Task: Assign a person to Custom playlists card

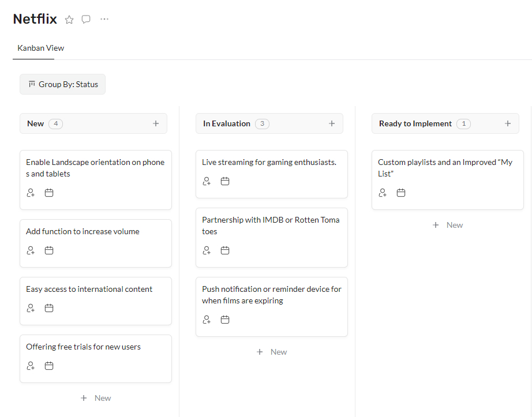Action: pyautogui.click(x=383, y=193)
